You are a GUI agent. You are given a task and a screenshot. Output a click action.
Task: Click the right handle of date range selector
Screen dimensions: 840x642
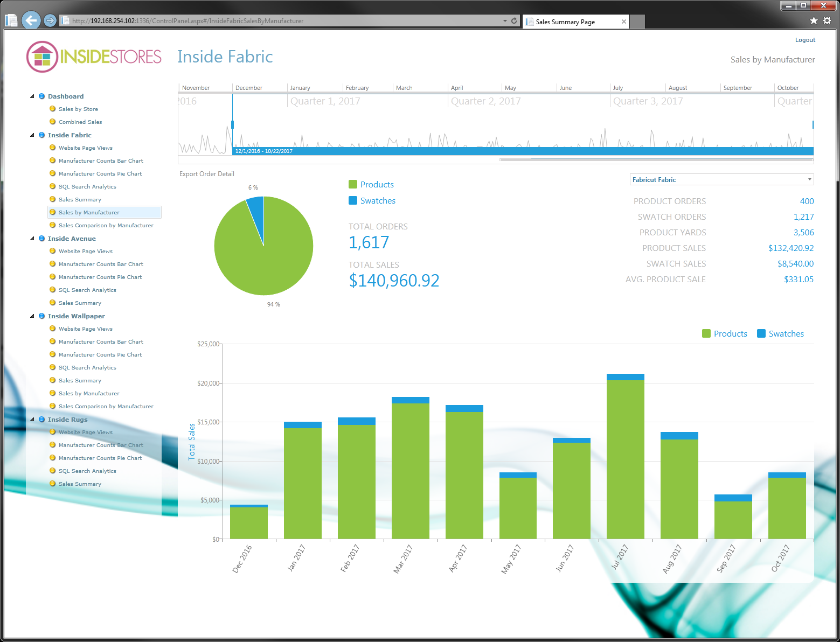[813, 124]
